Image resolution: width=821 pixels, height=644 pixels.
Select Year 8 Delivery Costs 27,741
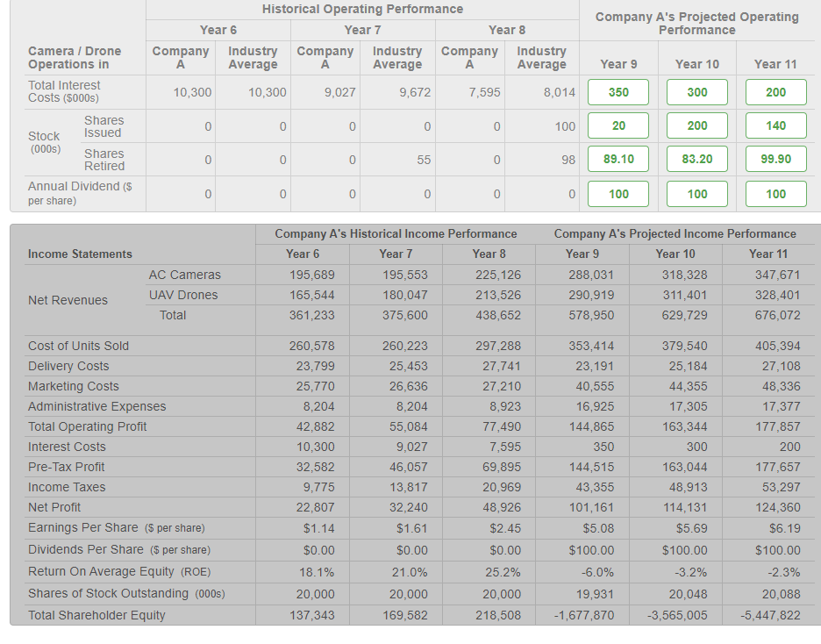[x=502, y=366]
